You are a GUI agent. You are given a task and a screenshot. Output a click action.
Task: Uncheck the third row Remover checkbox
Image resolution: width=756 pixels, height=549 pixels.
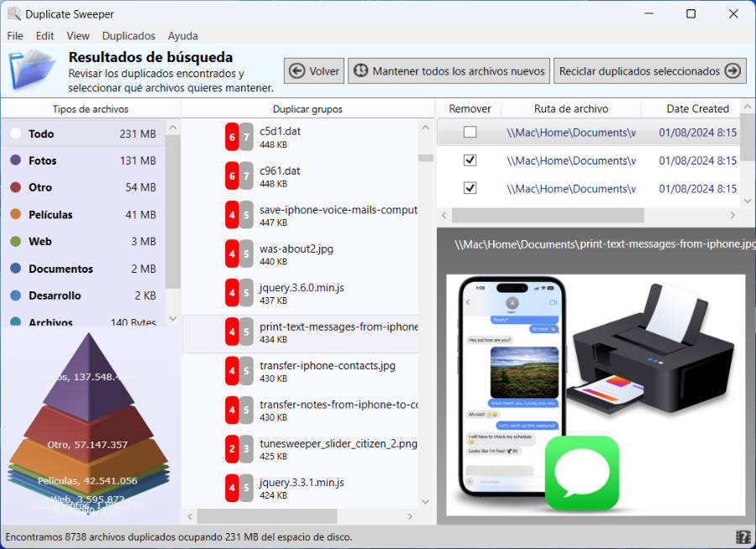tap(470, 189)
